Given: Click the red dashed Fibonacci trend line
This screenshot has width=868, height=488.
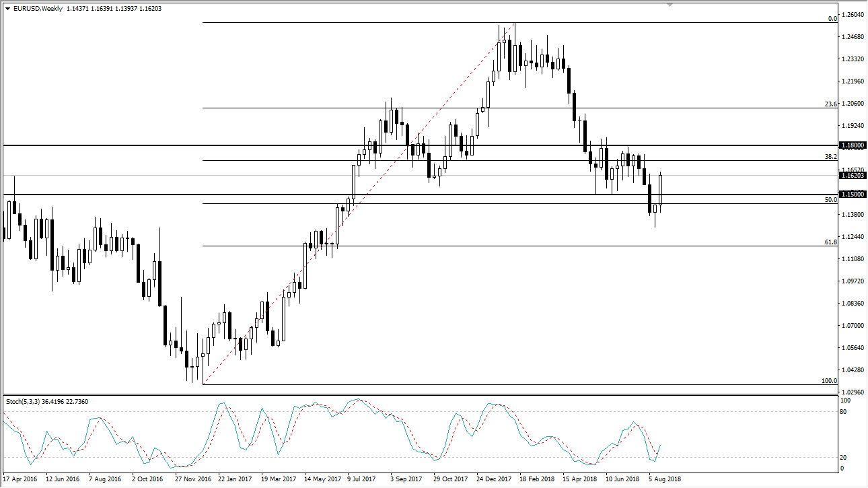Looking at the screenshot, I should tap(359, 203).
